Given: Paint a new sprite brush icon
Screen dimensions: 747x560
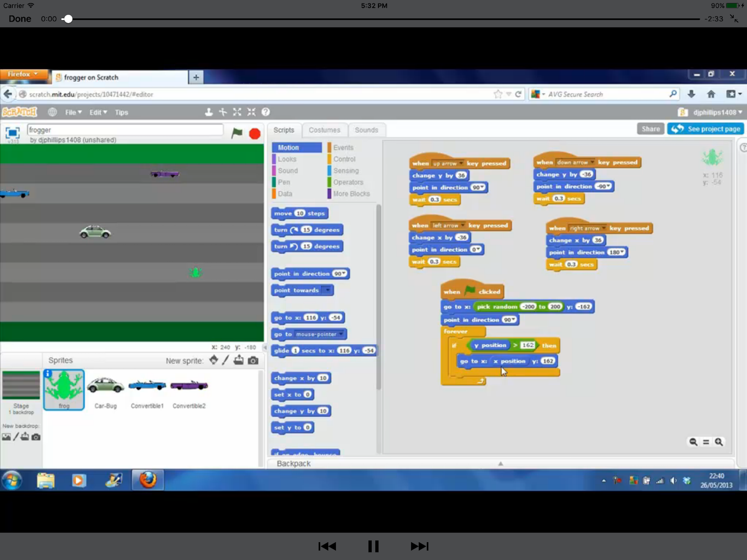Looking at the screenshot, I should pyautogui.click(x=226, y=360).
